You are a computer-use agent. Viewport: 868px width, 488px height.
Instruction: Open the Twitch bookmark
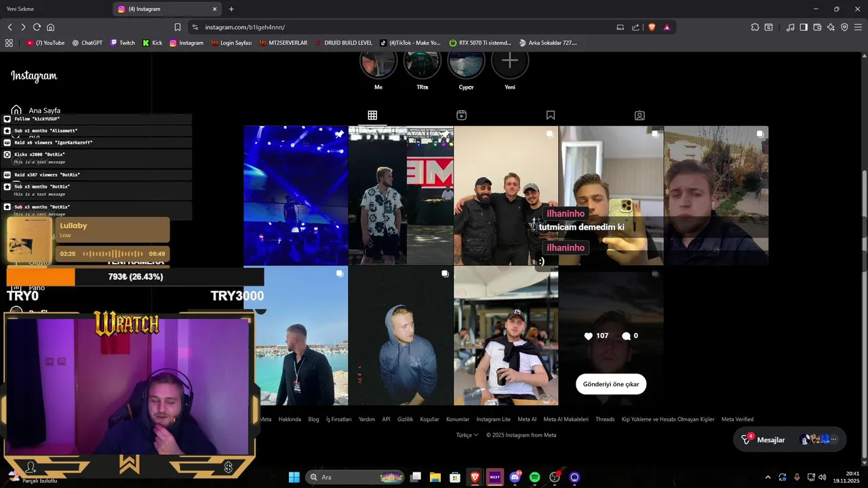(x=122, y=43)
